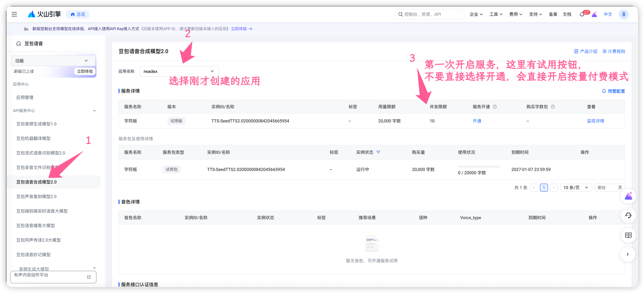
Task: Go to previous page in pagination
Action: click(534, 187)
